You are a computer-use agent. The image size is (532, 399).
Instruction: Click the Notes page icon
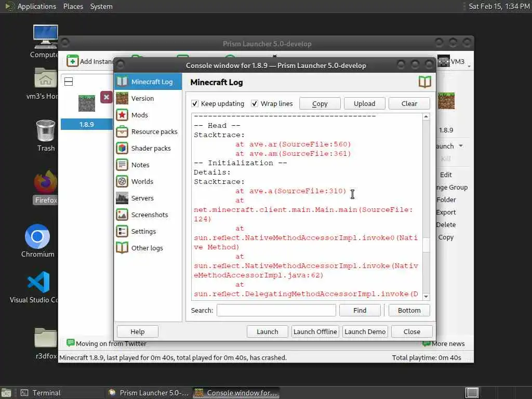[122, 165]
